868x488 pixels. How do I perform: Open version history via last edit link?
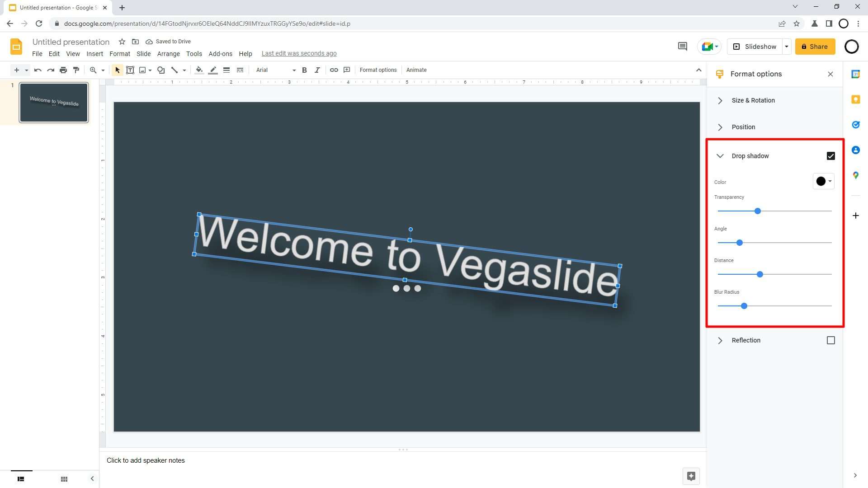pos(299,53)
